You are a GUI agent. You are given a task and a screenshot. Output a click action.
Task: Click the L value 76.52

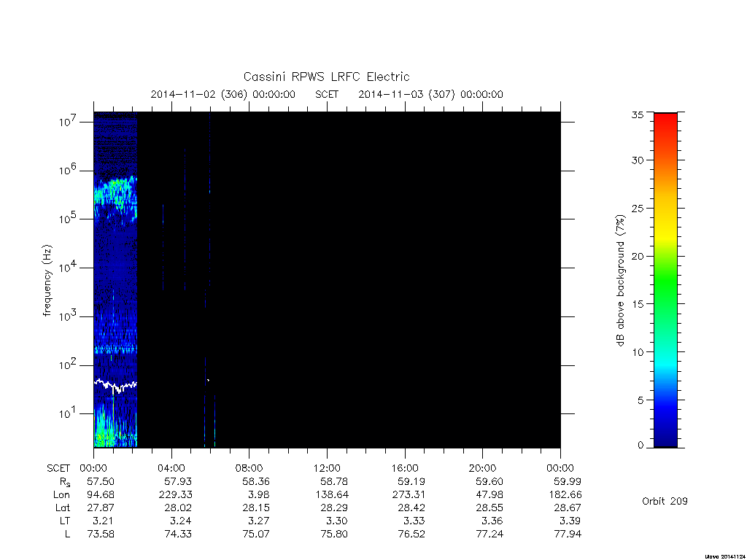411,534
